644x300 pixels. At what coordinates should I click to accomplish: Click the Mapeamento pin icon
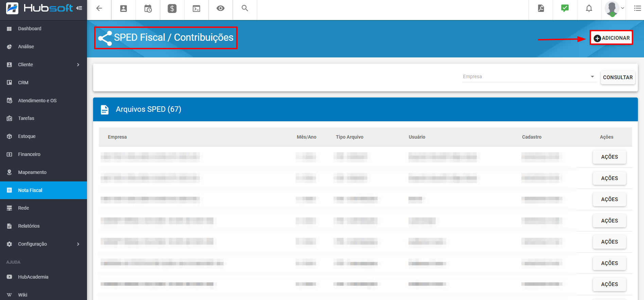coord(10,172)
